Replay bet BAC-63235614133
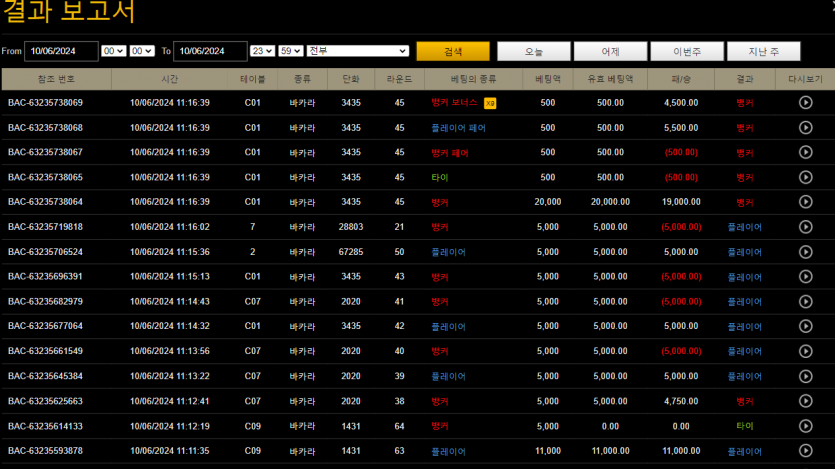The height and width of the screenshot is (469, 835). coord(805,426)
